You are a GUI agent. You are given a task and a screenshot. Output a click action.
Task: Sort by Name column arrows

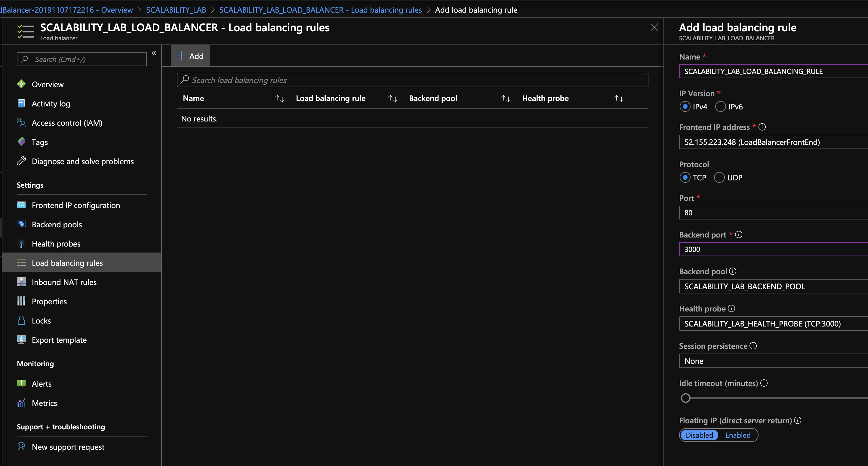279,98
